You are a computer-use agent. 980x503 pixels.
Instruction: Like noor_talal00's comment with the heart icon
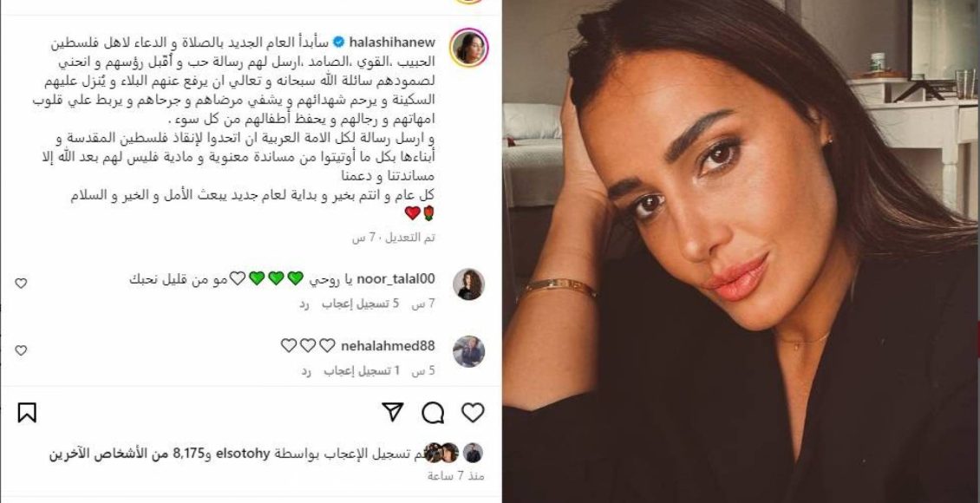coord(21,283)
